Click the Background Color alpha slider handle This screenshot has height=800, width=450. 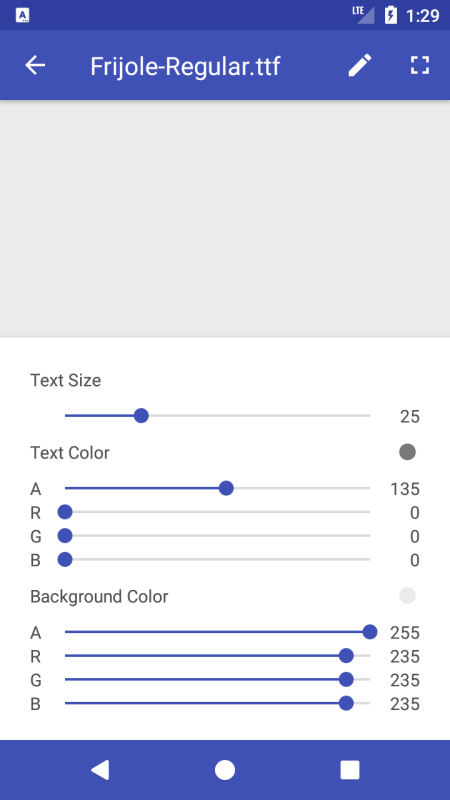pyautogui.click(x=370, y=632)
